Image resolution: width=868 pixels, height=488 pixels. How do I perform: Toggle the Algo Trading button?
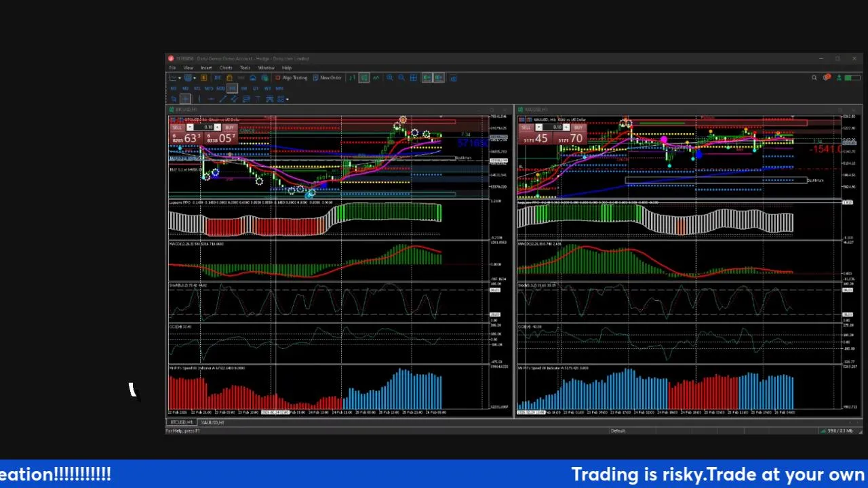[x=292, y=77]
